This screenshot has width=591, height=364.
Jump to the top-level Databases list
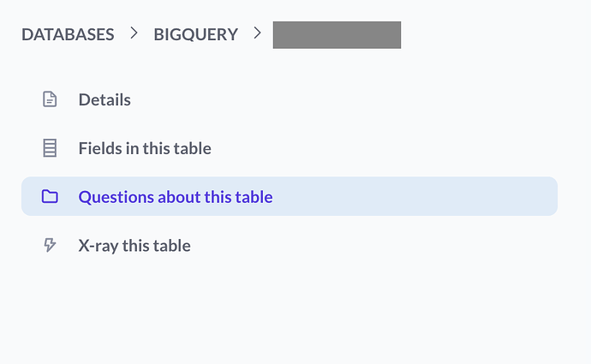click(x=68, y=34)
